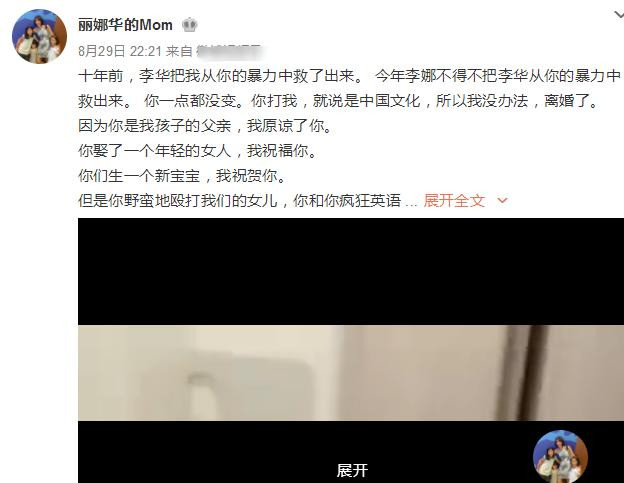Click the blurred source link after 来自

(230, 51)
